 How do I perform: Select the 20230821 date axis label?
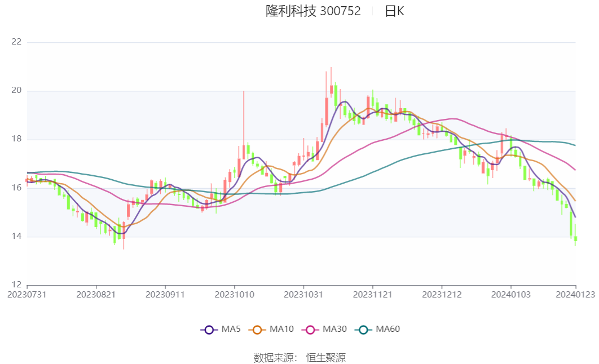pyautogui.click(x=96, y=295)
